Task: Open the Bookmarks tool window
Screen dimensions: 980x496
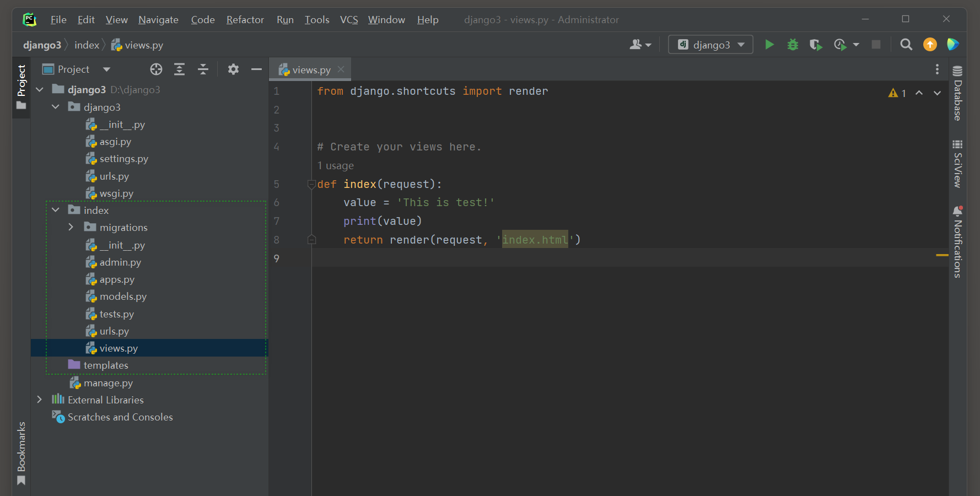Action: 21,453
